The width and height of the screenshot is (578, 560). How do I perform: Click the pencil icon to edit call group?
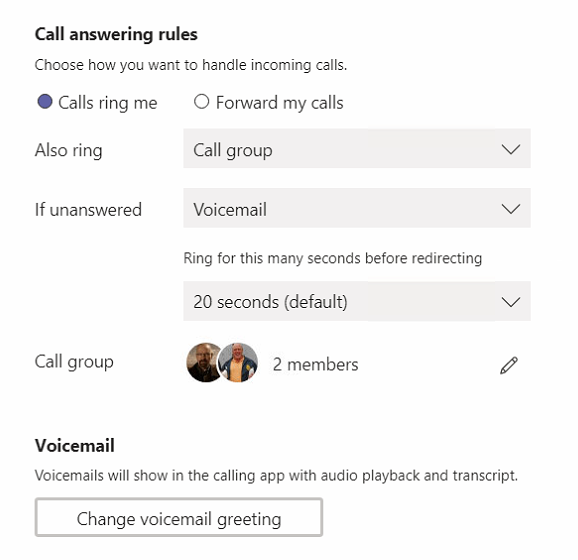pos(508,365)
